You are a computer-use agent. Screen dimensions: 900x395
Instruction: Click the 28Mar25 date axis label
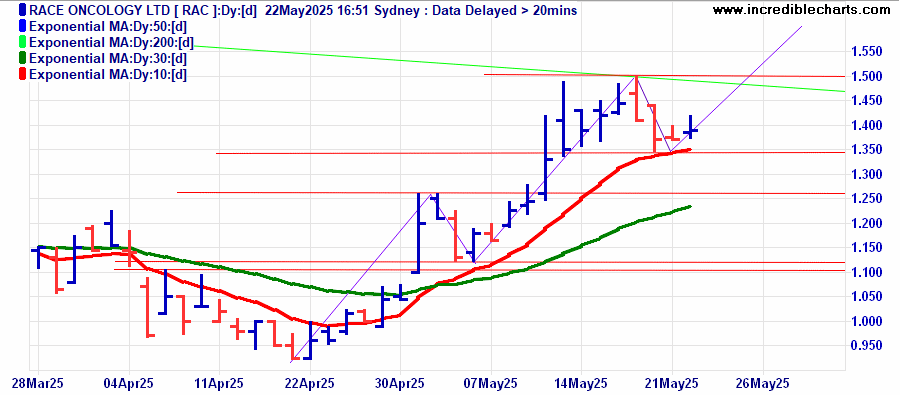37,383
